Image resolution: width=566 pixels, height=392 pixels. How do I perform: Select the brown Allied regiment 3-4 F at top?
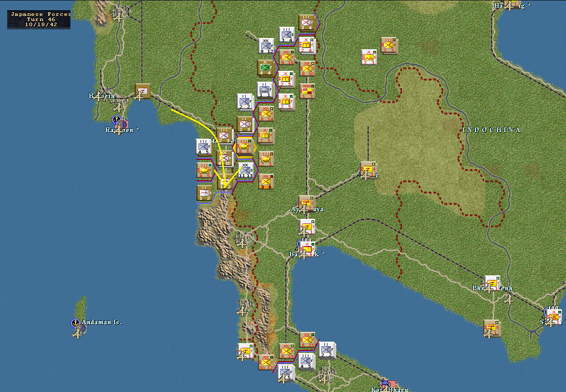pyautogui.click(x=306, y=22)
